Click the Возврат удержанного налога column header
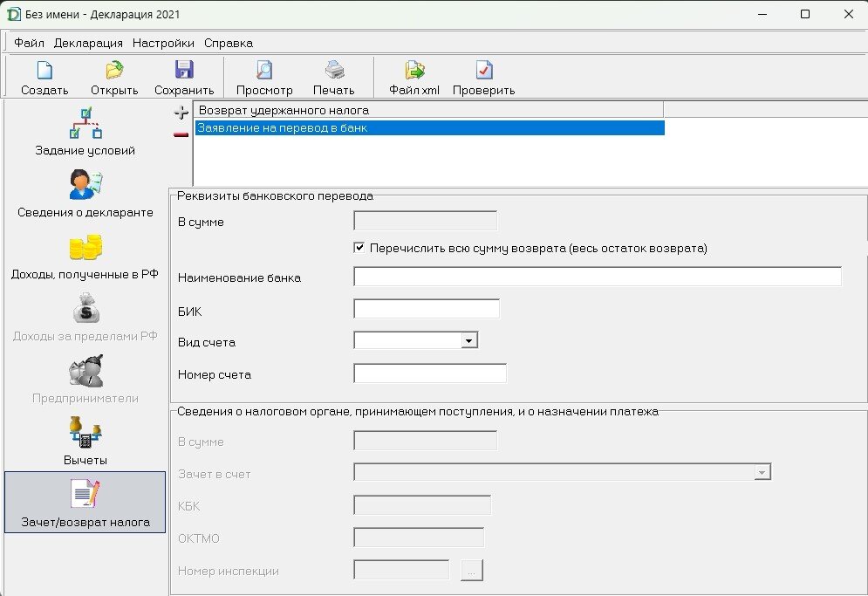Image resolution: width=868 pixels, height=596 pixels. point(428,110)
